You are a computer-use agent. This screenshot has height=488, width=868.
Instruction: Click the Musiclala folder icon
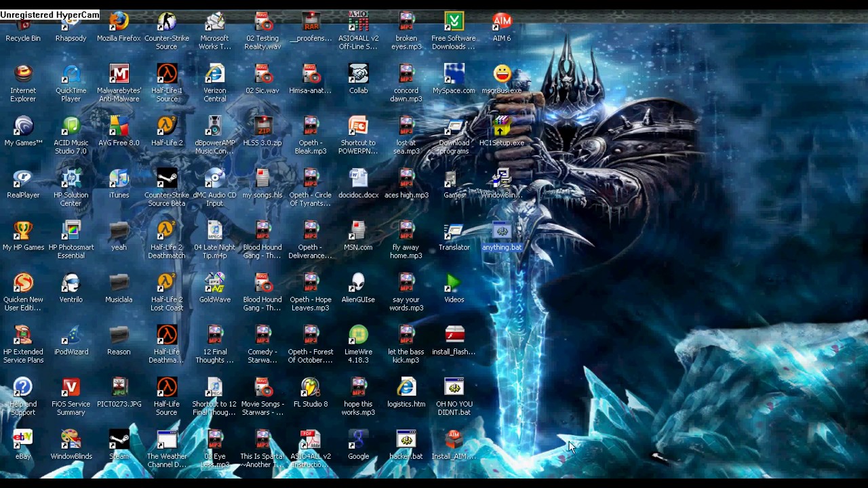click(119, 287)
